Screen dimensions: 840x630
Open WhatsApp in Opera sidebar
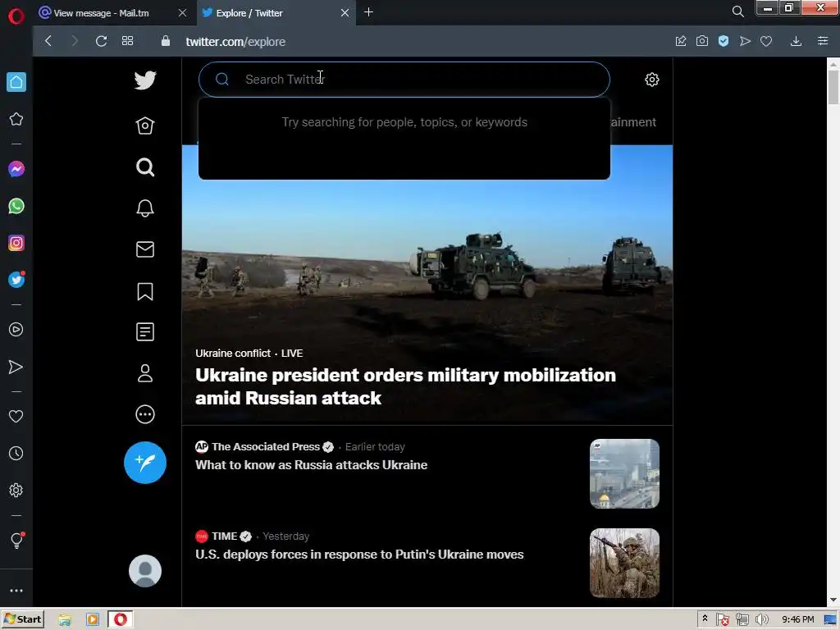[16, 206]
